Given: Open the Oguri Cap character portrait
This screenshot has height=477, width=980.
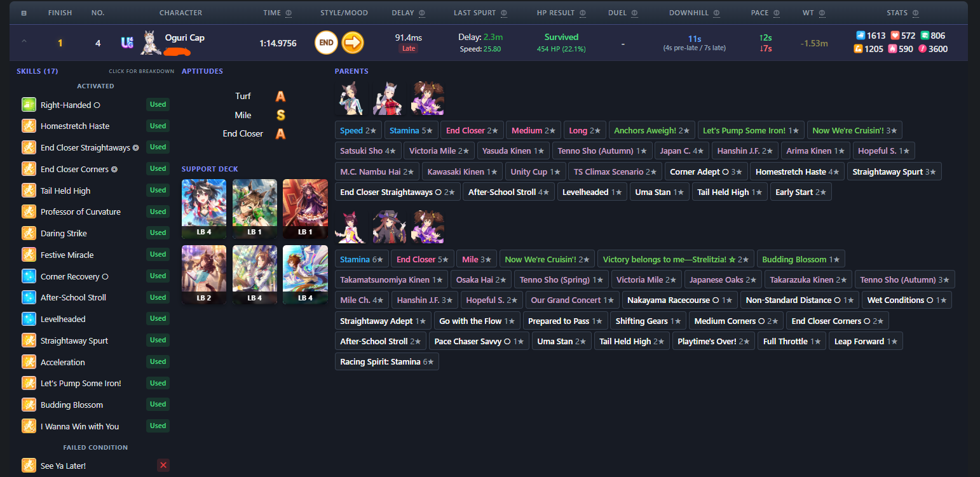Looking at the screenshot, I should 149,43.
